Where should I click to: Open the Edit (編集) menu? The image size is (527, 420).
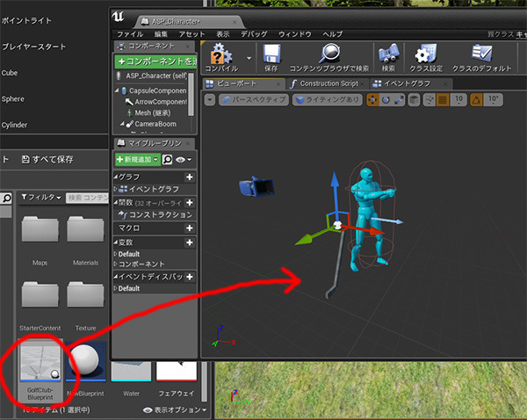tap(161, 34)
